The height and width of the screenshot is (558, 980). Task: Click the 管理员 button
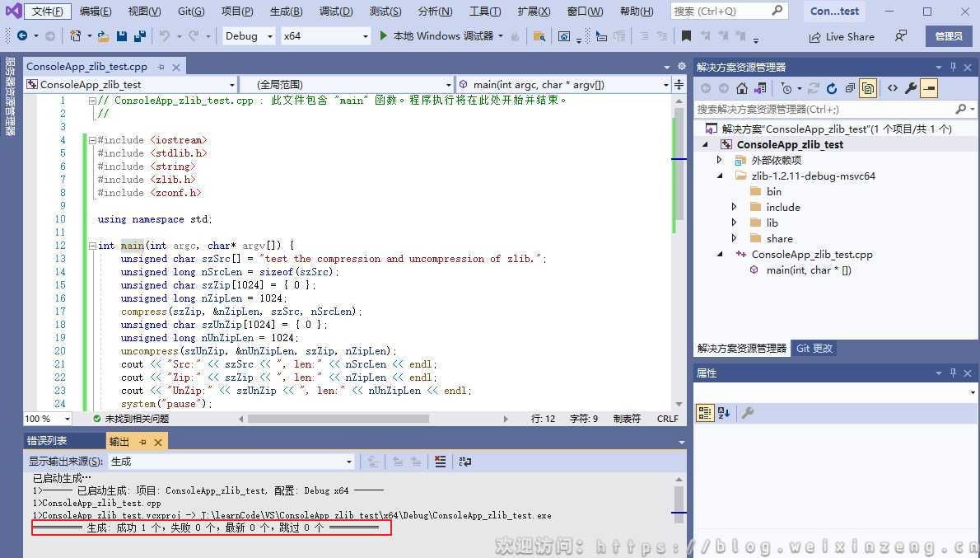coord(949,36)
